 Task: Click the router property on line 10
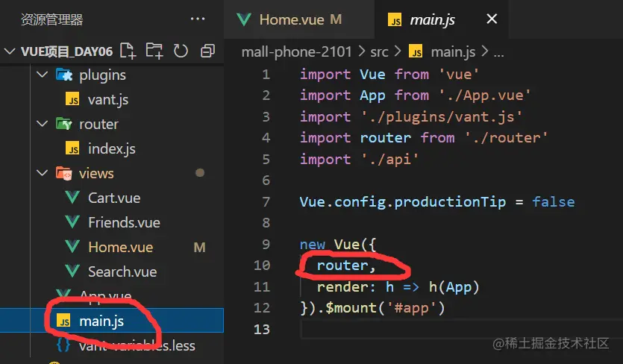[342, 265]
